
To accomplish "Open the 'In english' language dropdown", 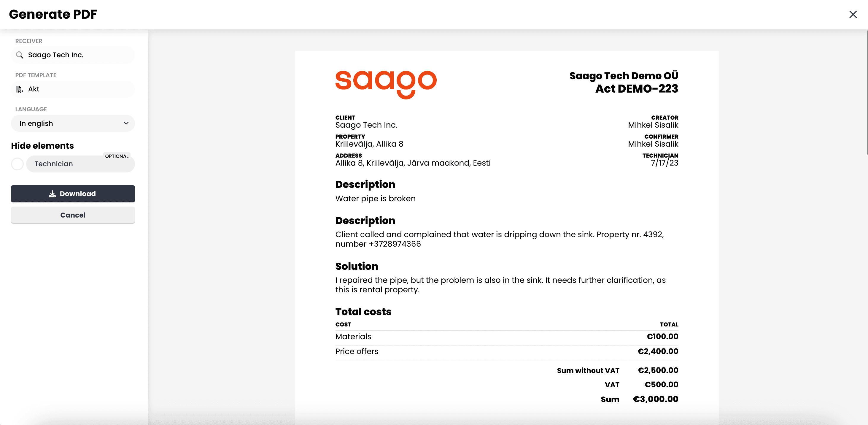I will click(73, 123).
